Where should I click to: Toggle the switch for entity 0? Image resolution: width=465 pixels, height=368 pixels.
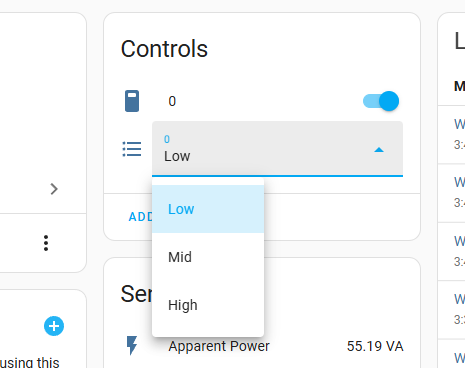pyautogui.click(x=381, y=101)
